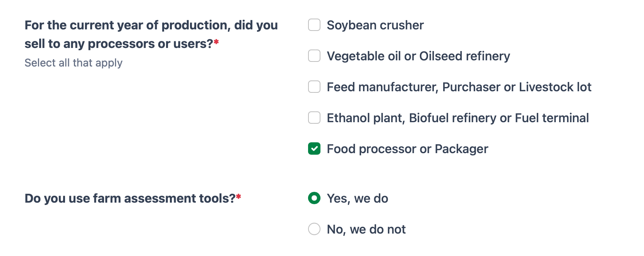Click the "Yes, we do" option text
Image resolution: width=644 pixels, height=256 pixels.
[x=357, y=198]
